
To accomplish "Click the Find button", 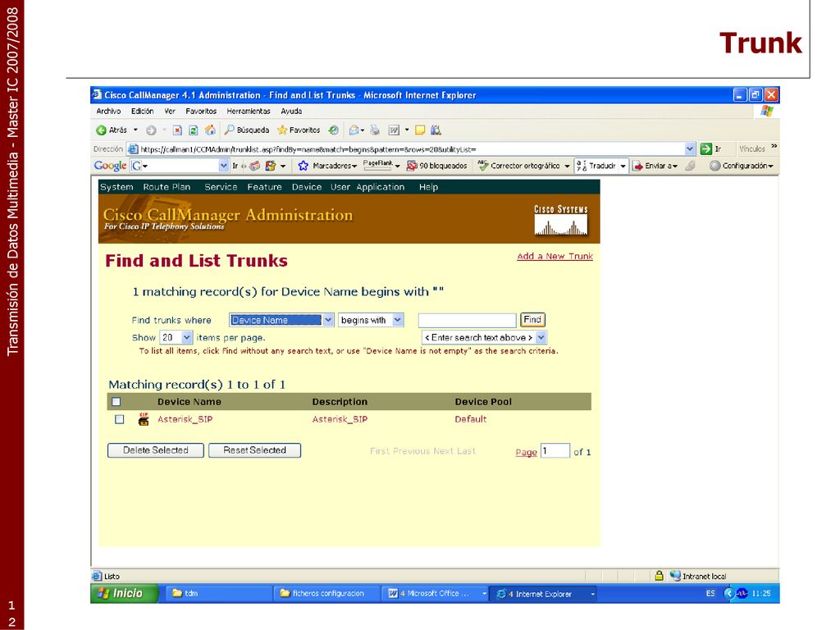I will point(532,320).
